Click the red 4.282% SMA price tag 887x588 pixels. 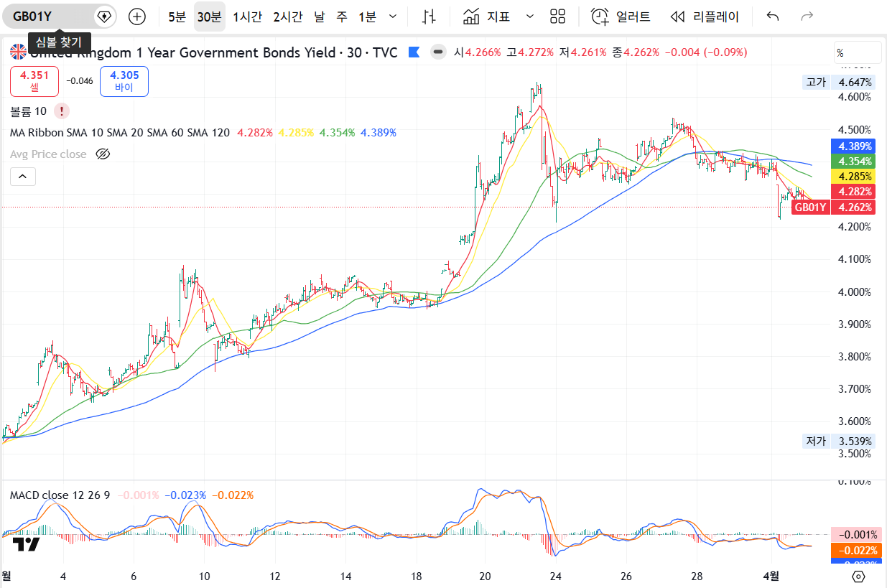point(853,192)
